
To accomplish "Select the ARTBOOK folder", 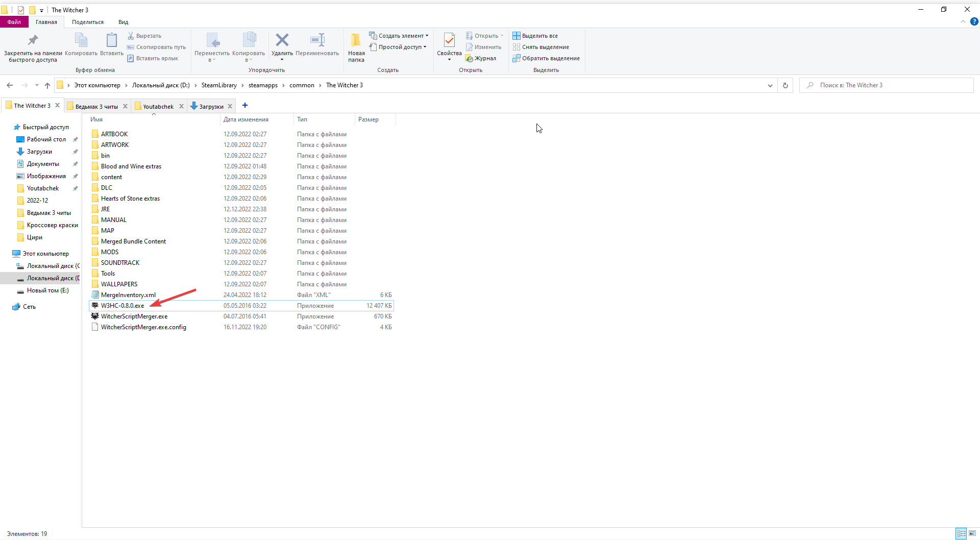I will [x=114, y=134].
